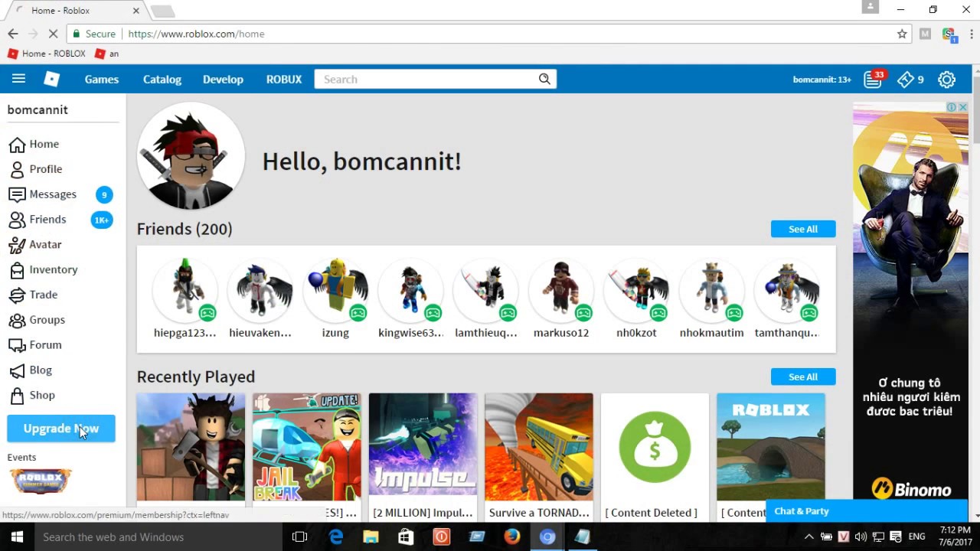Image resolution: width=980 pixels, height=551 pixels.
Task: Open friend nhokmautim avatar
Action: click(712, 290)
